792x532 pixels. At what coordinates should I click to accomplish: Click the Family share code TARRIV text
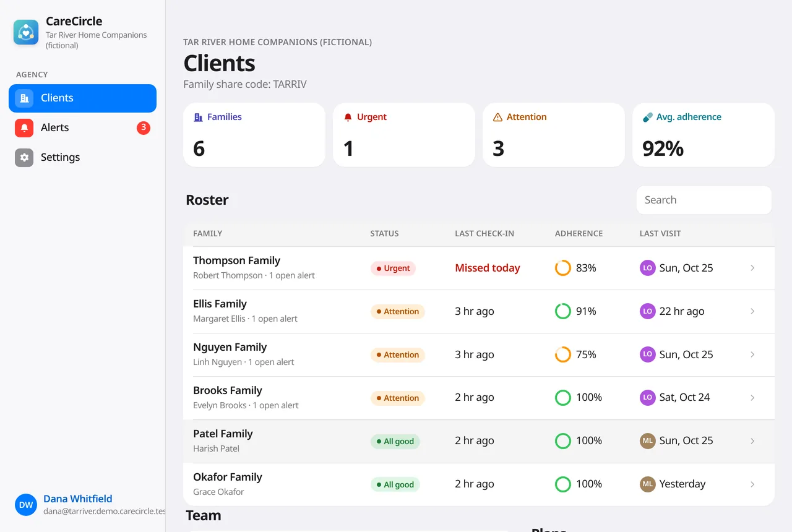click(x=245, y=84)
